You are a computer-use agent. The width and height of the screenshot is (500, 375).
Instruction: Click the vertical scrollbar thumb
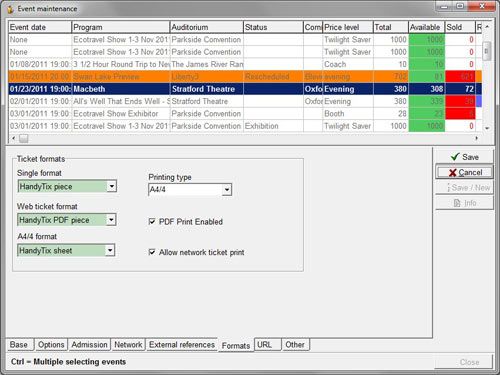tap(487, 51)
